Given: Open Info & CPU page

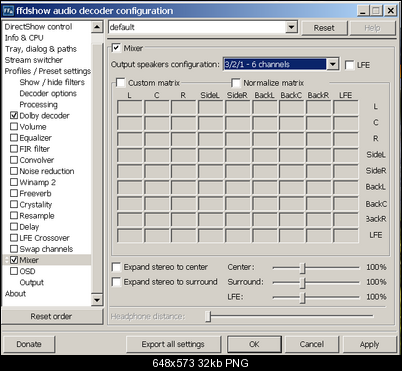Looking at the screenshot, I should (24, 38).
